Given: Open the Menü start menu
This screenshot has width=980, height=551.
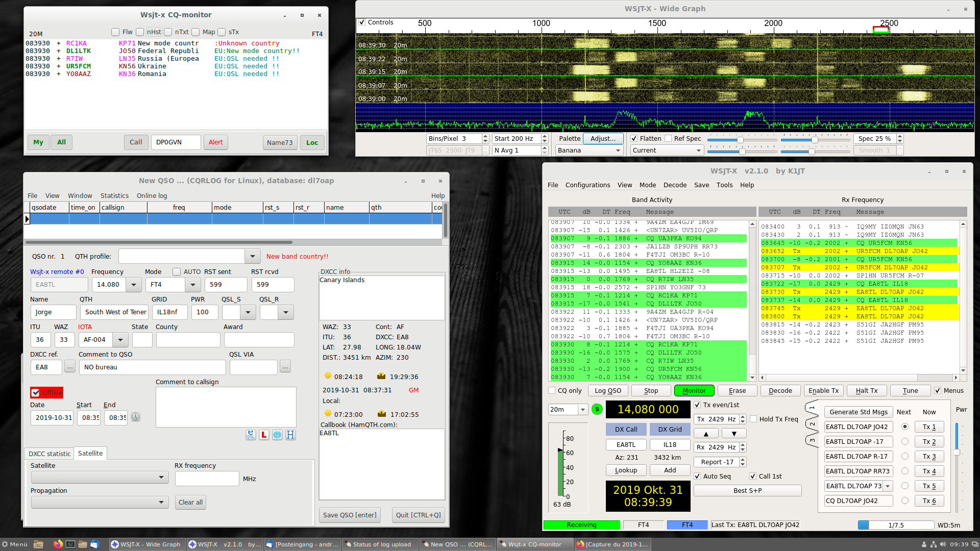Looking at the screenshot, I should click(14, 544).
